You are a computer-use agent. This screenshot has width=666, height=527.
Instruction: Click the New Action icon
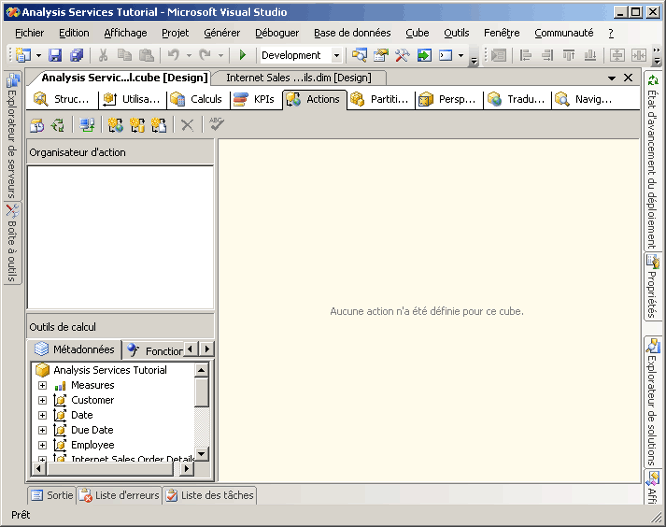[x=116, y=125]
